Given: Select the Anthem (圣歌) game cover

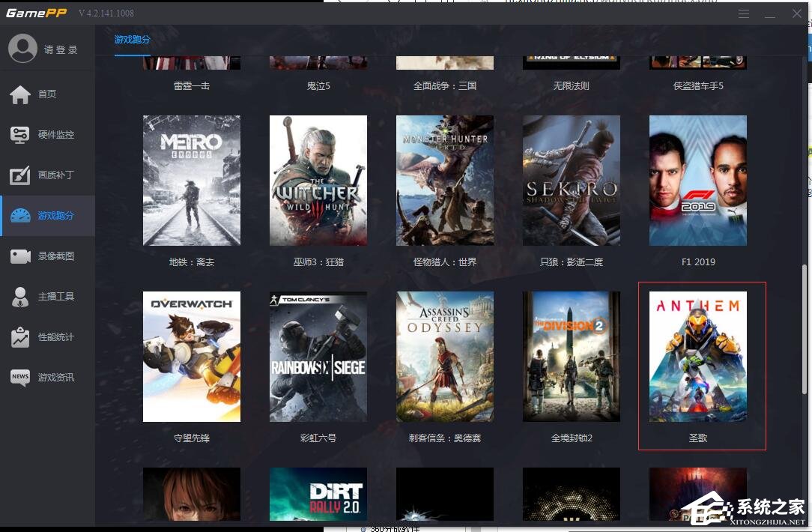Looking at the screenshot, I should 698,357.
